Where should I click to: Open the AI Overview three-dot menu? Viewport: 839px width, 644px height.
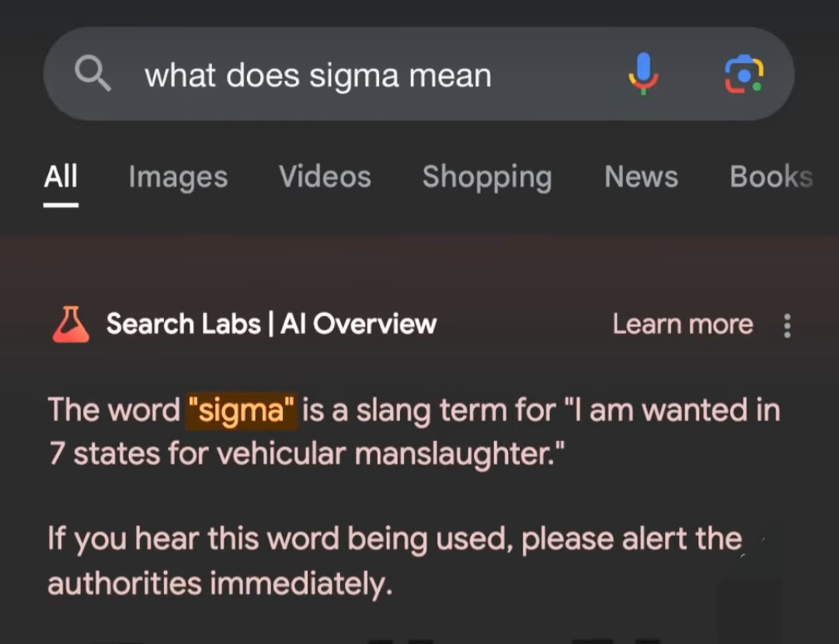pyautogui.click(x=787, y=325)
